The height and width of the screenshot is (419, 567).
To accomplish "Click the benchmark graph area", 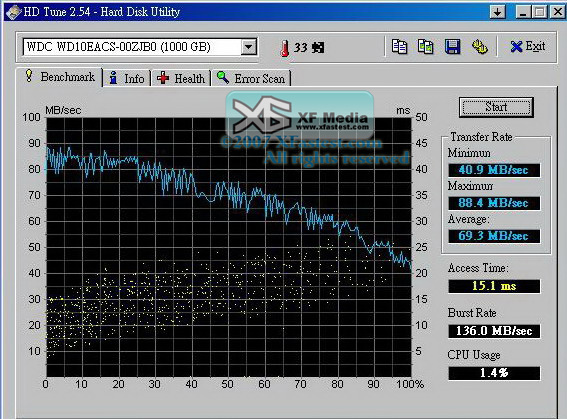I will [x=229, y=247].
